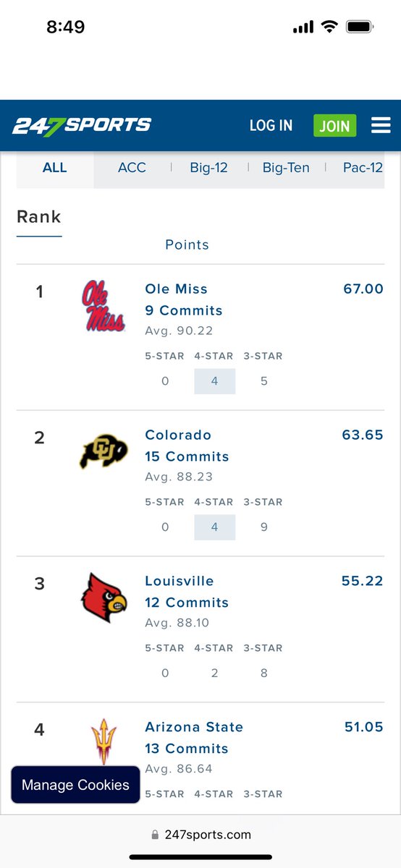The image size is (401, 868).
Task: Click the LOG IN link
Action: [x=271, y=125]
